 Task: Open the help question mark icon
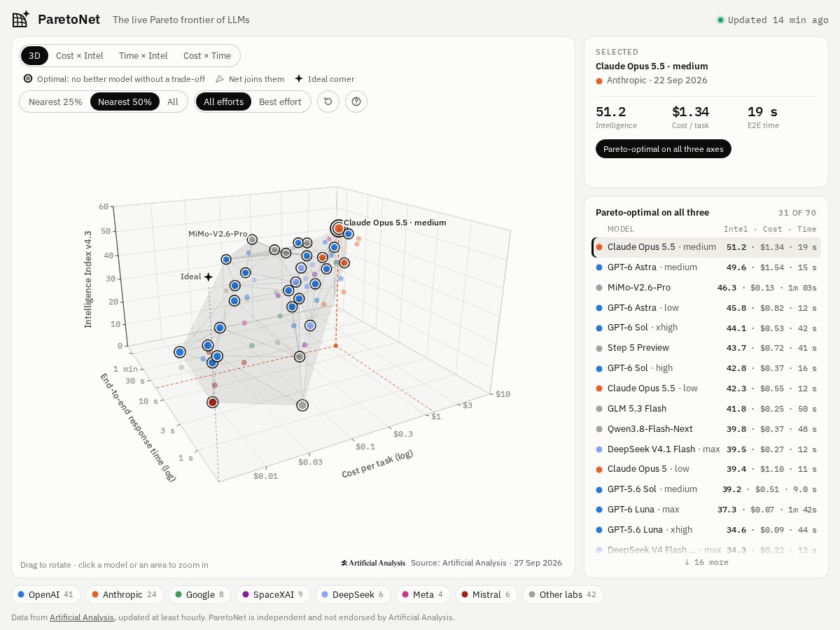[356, 101]
